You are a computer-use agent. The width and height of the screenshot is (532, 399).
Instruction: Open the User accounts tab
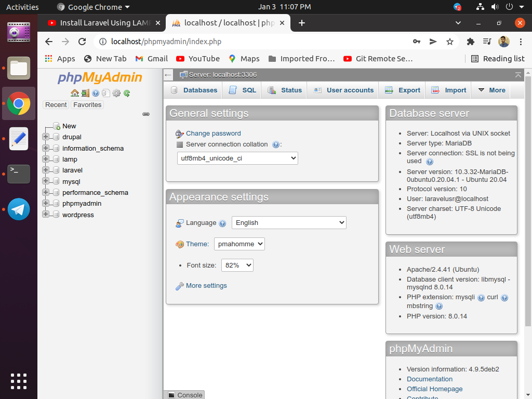coord(343,90)
